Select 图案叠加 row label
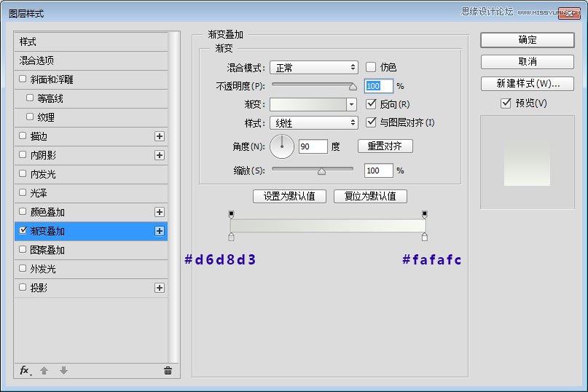The height and width of the screenshot is (392, 588). [x=47, y=250]
